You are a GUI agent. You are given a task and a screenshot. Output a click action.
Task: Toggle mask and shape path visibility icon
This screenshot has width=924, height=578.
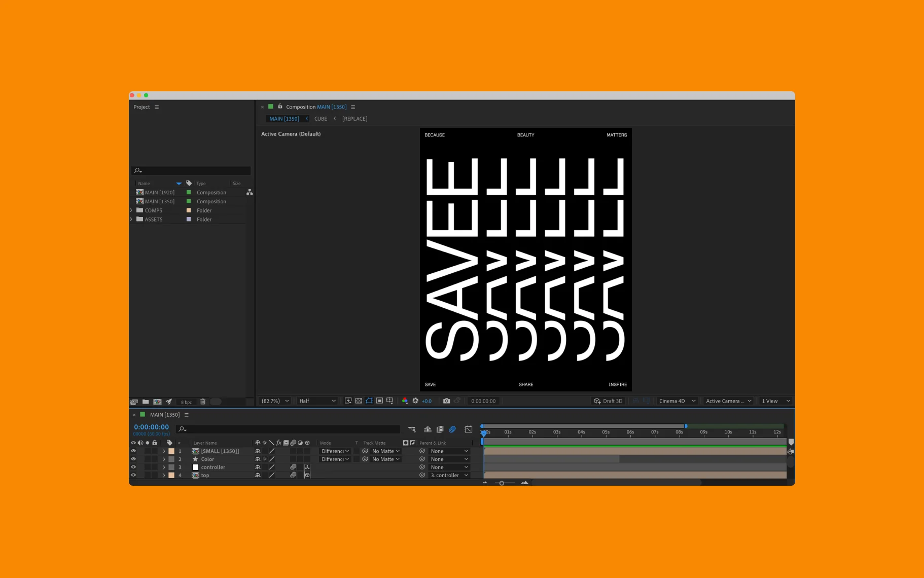(x=369, y=401)
